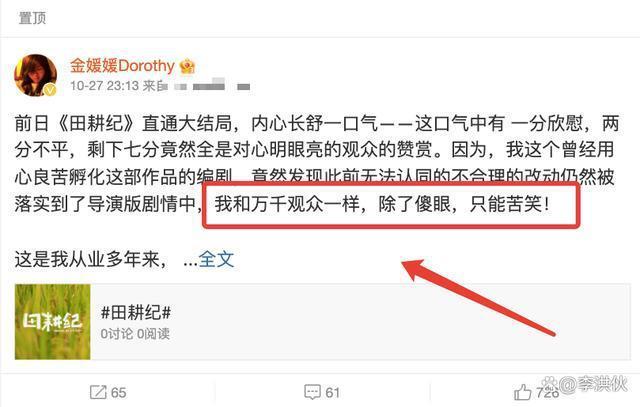Click the like count number
Screen dimensions: 640x407
coord(547,393)
